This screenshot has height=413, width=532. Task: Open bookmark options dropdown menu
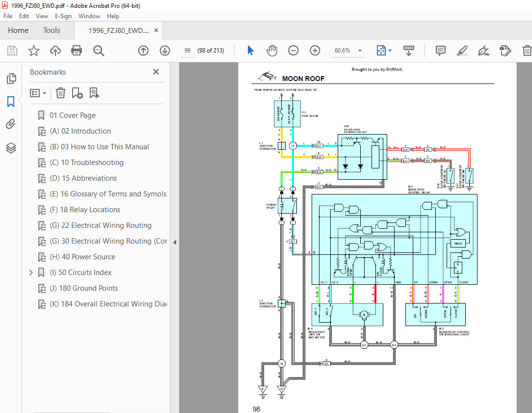(x=38, y=93)
